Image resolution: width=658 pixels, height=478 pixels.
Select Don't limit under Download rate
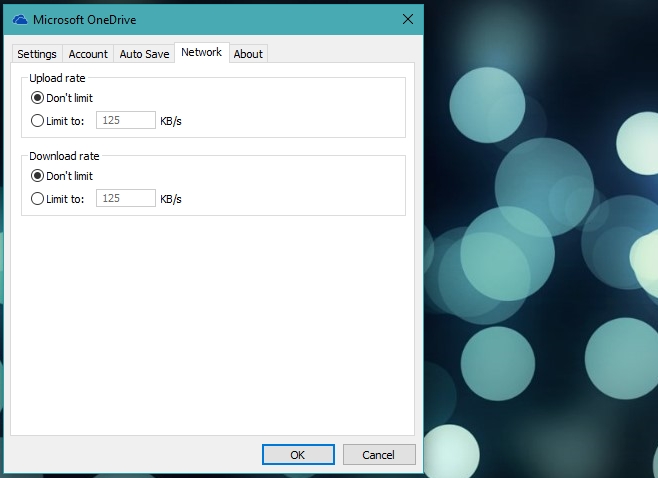coord(62,176)
